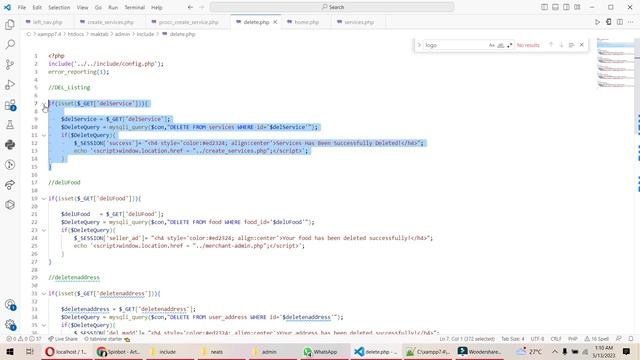The width and height of the screenshot is (640, 360).
Task: Collapse the code block at line 23
Action: [x=44, y=230]
